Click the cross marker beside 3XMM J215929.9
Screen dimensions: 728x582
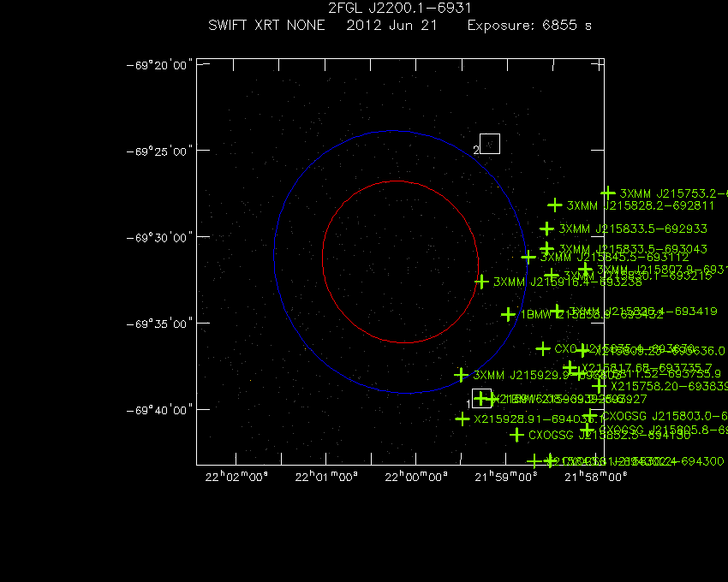[461, 375]
